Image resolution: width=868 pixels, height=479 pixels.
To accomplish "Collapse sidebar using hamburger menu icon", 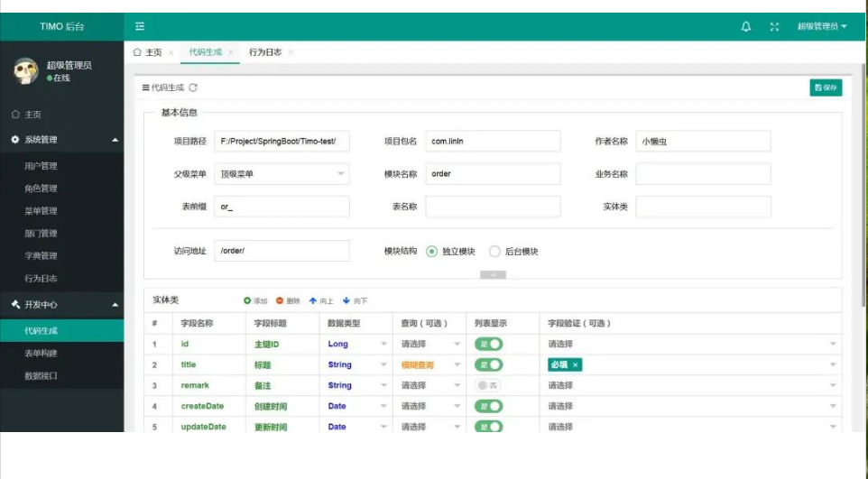I will tap(140, 27).
